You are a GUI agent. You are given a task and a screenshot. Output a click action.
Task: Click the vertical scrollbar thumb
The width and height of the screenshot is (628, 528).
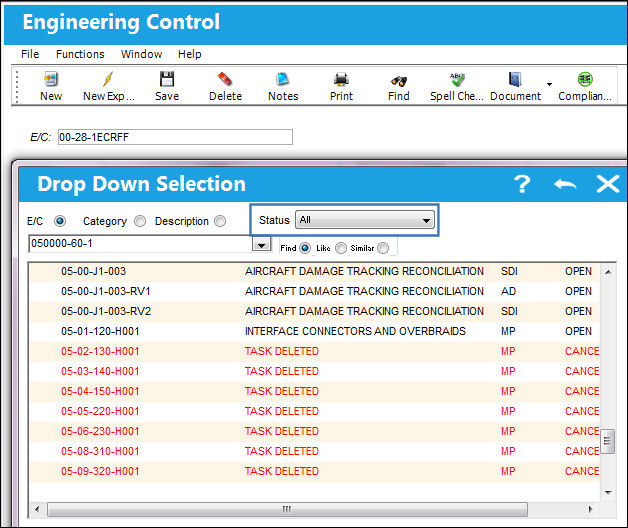pyautogui.click(x=608, y=441)
